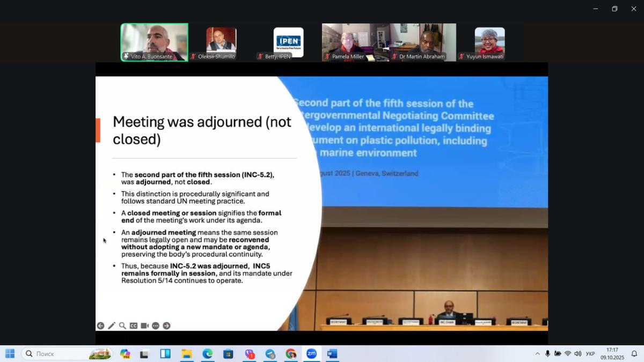Select the pen annotation tool on slide
This screenshot has width=644, height=362.
coord(112,326)
